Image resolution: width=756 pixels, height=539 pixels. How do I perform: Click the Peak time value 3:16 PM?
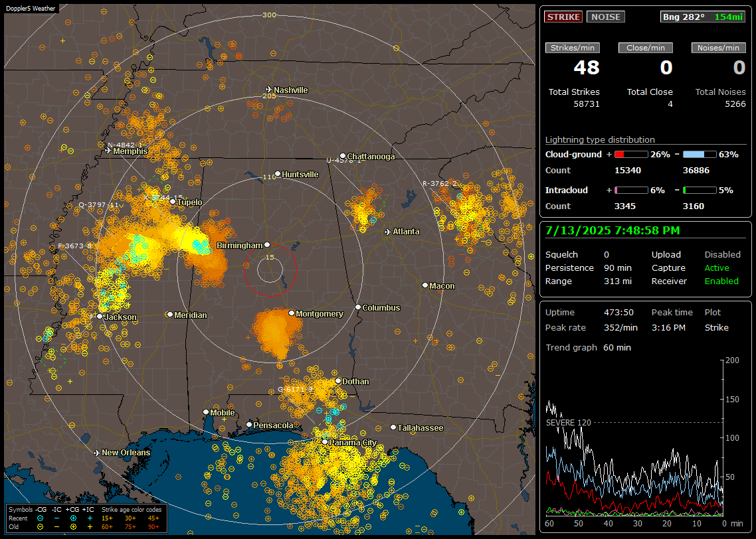coord(668,327)
